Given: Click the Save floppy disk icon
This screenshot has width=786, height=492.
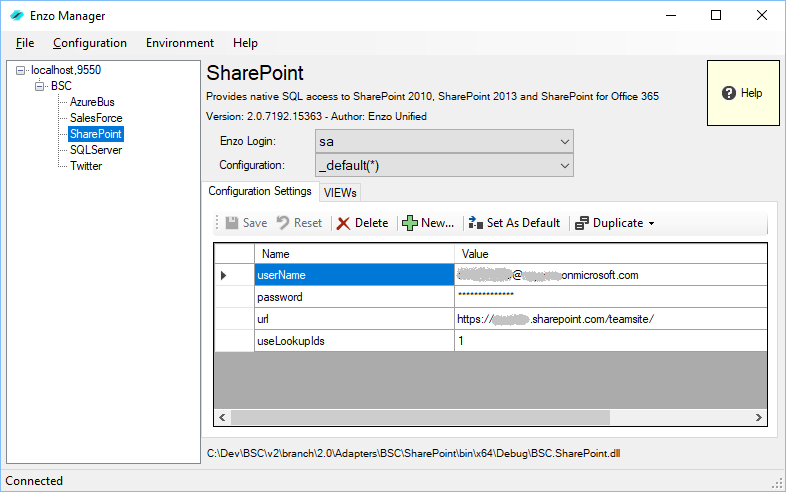Looking at the screenshot, I should (x=232, y=223).
